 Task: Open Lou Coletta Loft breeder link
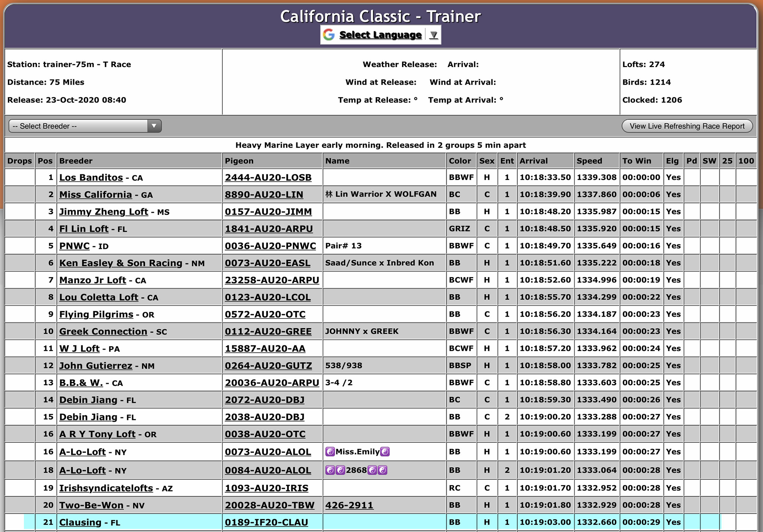pyautogui.click(x=99, y=297)
